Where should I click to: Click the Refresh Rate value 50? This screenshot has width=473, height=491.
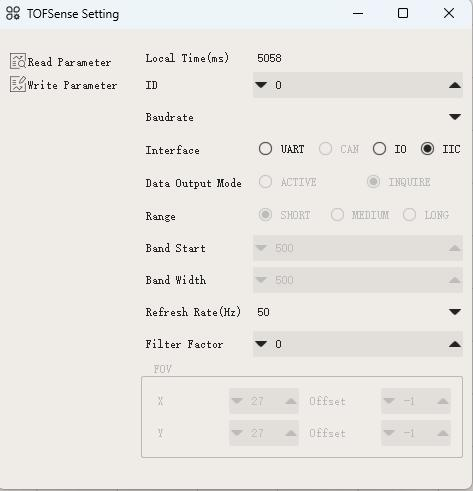click(263, 312)
